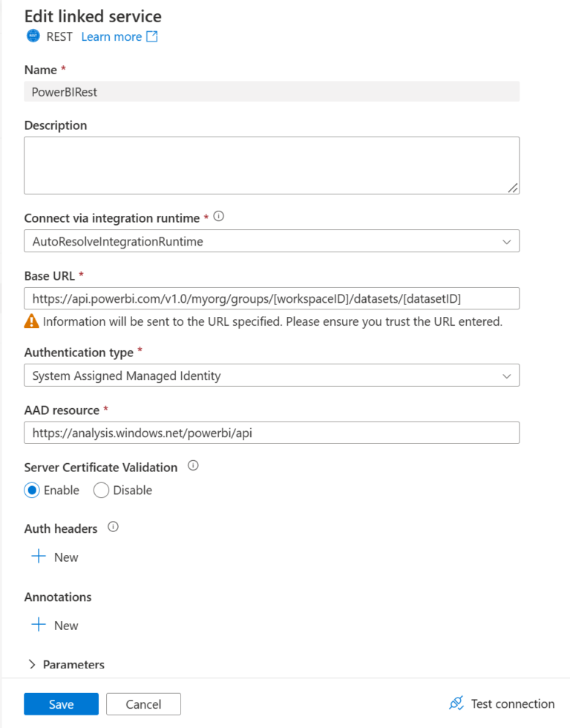The height and width of the screenshot is (728, 570).
Task: Click the external link icon beside Learn more
Action: click(153, 36)
